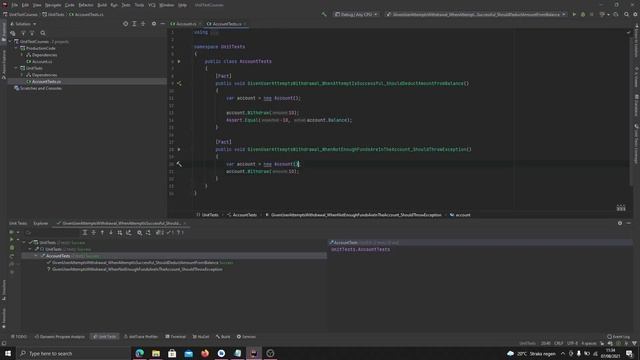Open TODO tool window button

point(19,337)
